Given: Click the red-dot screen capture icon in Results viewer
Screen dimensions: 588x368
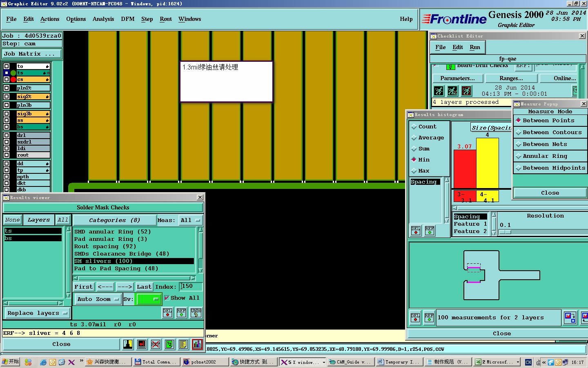Looking at the screenshot, I should click(142, 344).
